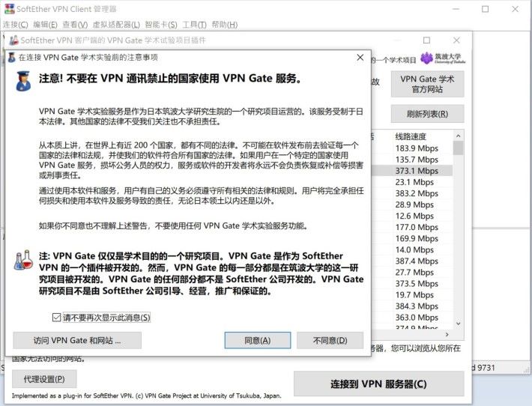Click the 连接到 VPN 服务器(C) button

point(378,384)
